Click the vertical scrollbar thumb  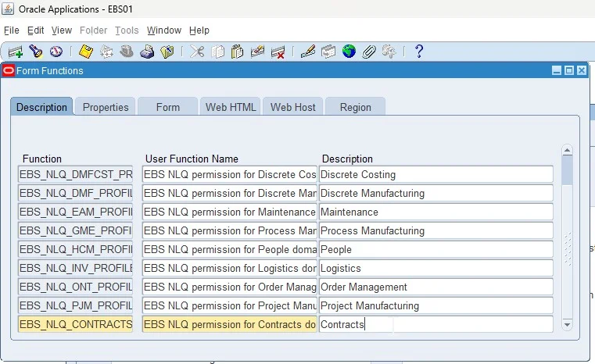point(568,170)
